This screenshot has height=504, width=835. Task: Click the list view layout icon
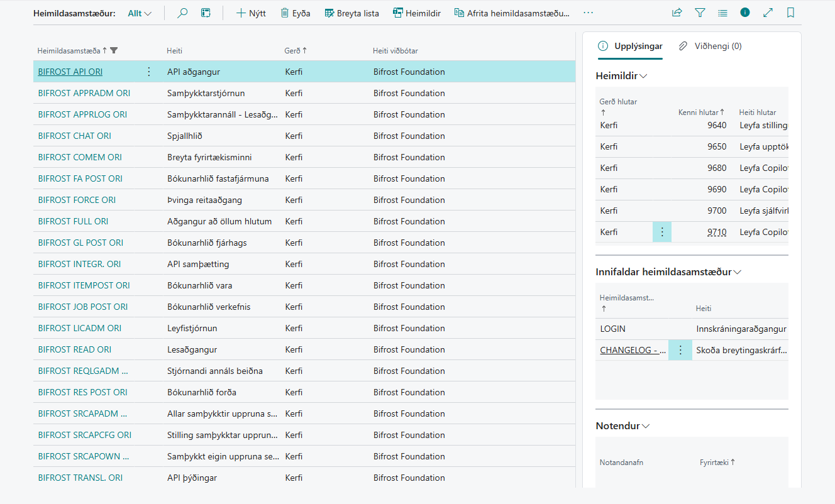coord(722,13)
